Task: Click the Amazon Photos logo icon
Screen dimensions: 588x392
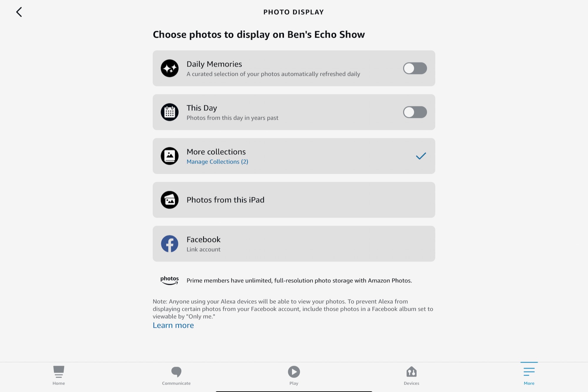Action: point(170,280)
